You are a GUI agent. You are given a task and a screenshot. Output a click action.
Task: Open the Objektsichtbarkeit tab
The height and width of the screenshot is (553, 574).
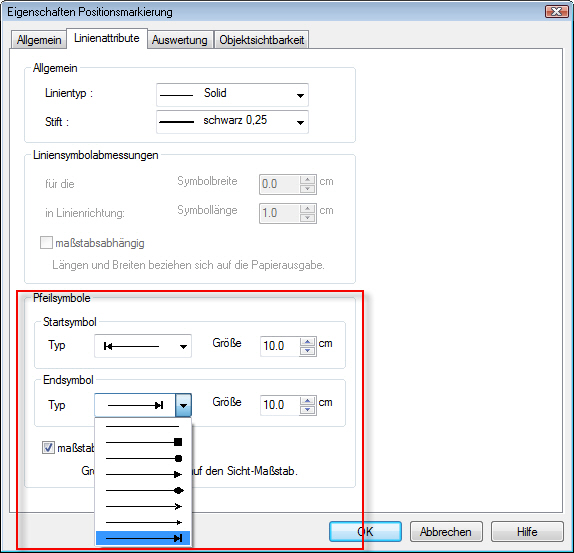261,40
